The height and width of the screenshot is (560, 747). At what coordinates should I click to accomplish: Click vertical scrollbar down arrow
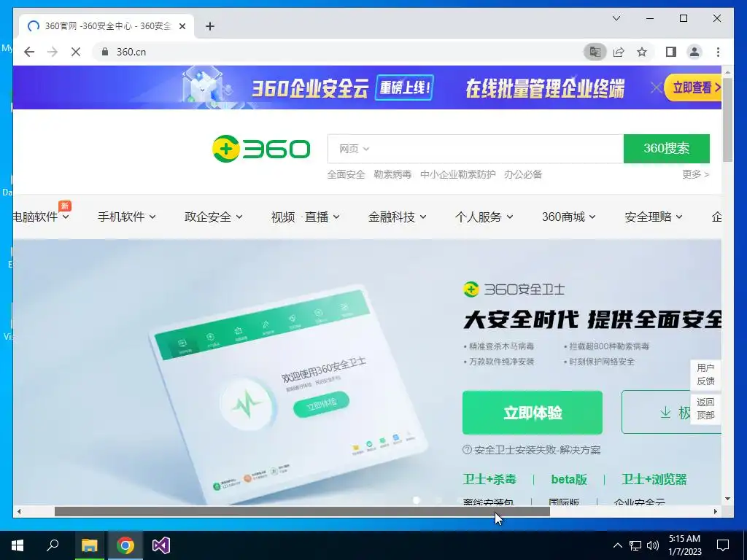pyautogui.click(x=727, y=499)
